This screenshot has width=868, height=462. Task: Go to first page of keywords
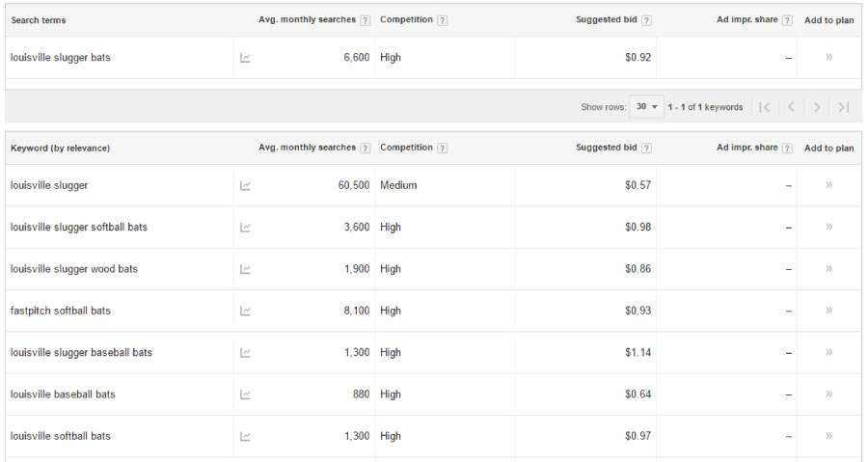pyautogui.click(x=765, y=107)
